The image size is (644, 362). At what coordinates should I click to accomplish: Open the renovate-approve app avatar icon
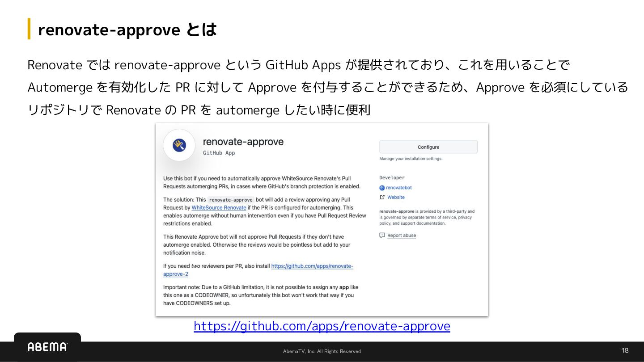[x=179, y=145]
